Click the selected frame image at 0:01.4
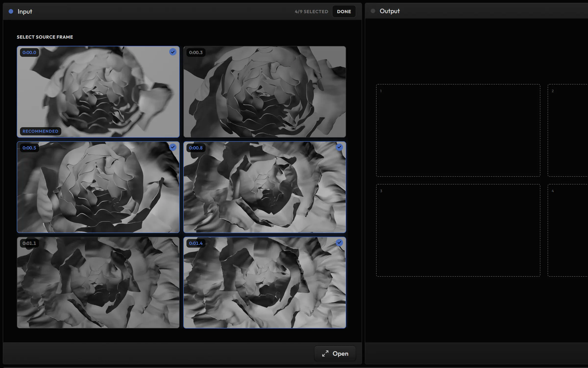This screenshot has height=368, width=588. (265, 283)
